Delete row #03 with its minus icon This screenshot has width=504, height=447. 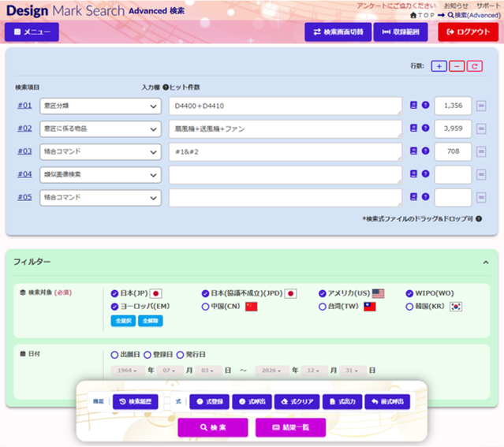tap(481, 151)
